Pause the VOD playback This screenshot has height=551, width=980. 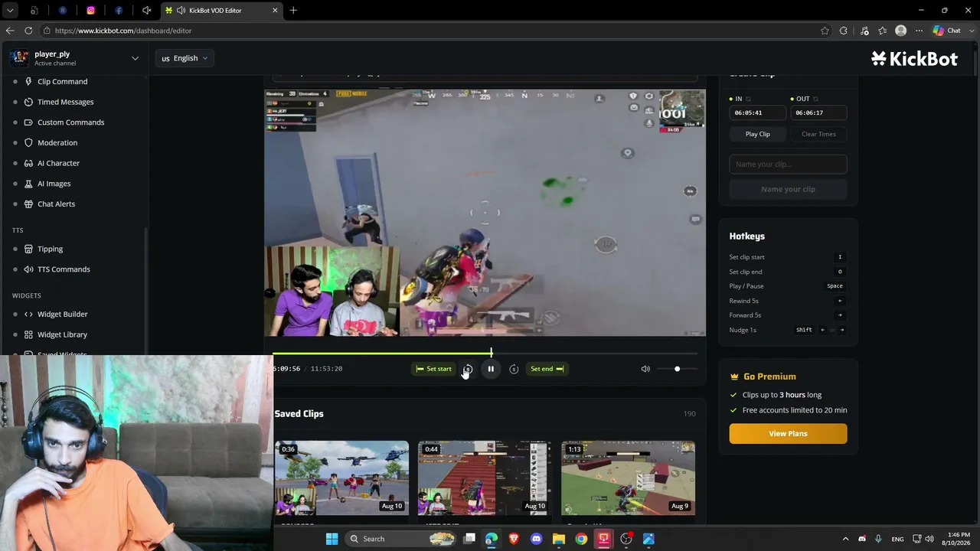coord(491,369)
